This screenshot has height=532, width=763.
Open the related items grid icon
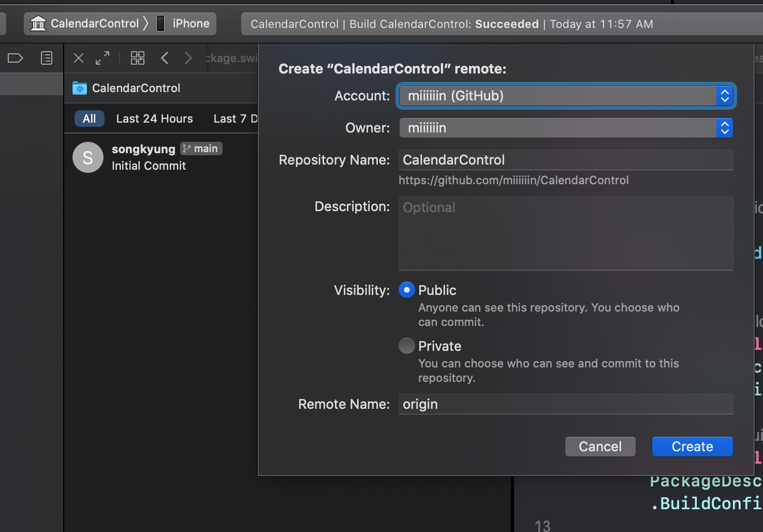point(138,58)
